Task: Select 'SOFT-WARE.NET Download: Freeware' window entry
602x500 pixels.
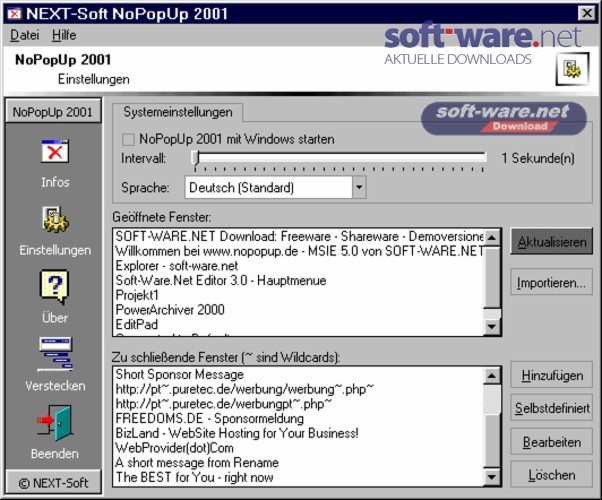Action: 299,236
